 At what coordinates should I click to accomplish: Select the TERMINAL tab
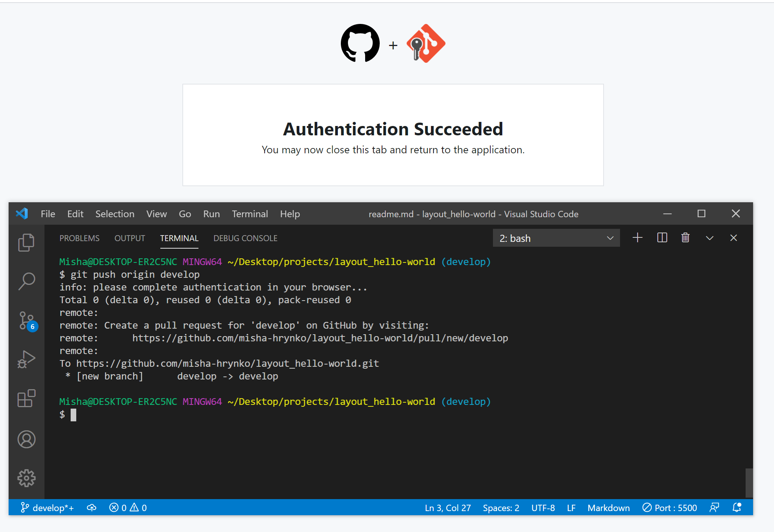(179, 238)
